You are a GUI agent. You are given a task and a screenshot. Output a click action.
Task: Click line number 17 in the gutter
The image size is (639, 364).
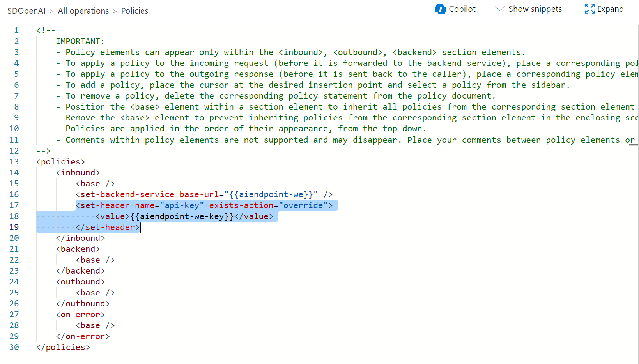[14, 205]
